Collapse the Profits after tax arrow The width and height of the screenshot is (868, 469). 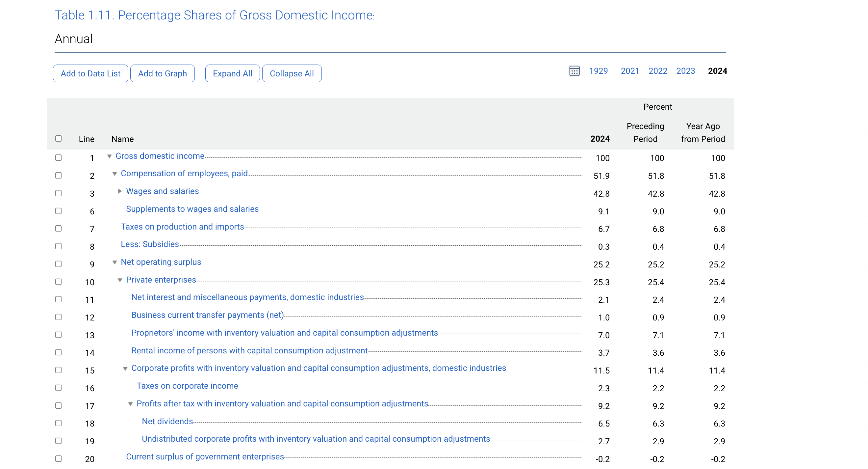130,404
